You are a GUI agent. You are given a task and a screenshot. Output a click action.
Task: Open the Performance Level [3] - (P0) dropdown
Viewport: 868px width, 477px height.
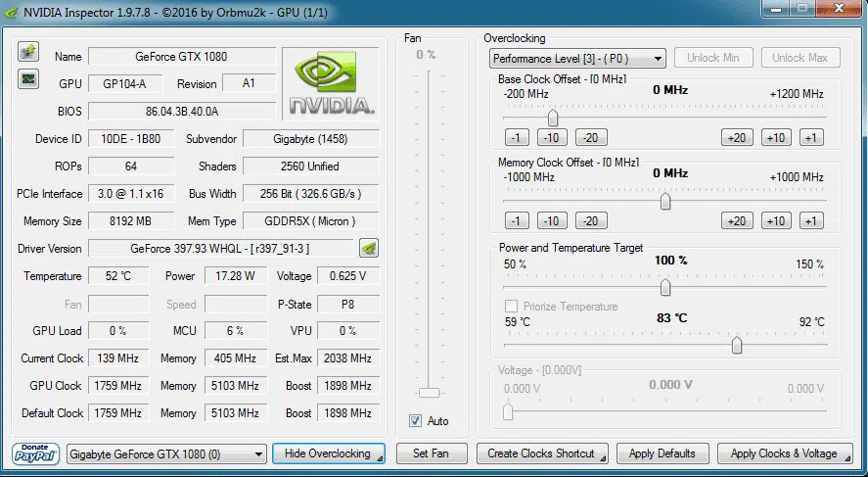577,58
